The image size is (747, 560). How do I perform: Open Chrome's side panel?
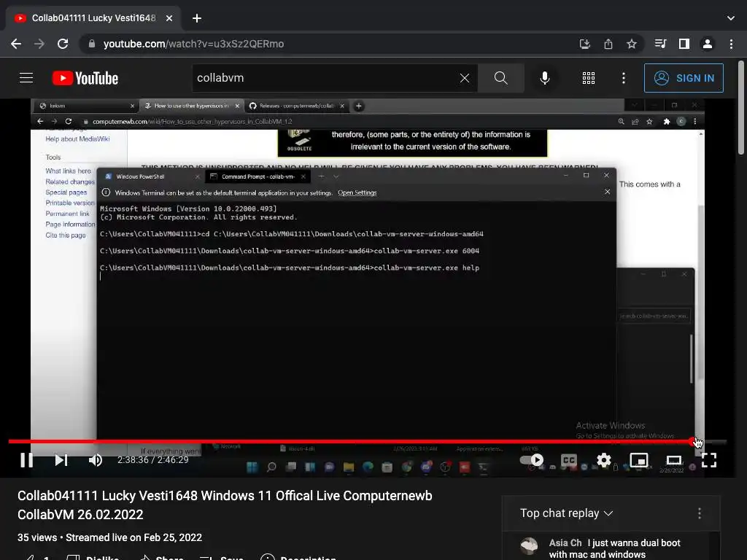684,44
